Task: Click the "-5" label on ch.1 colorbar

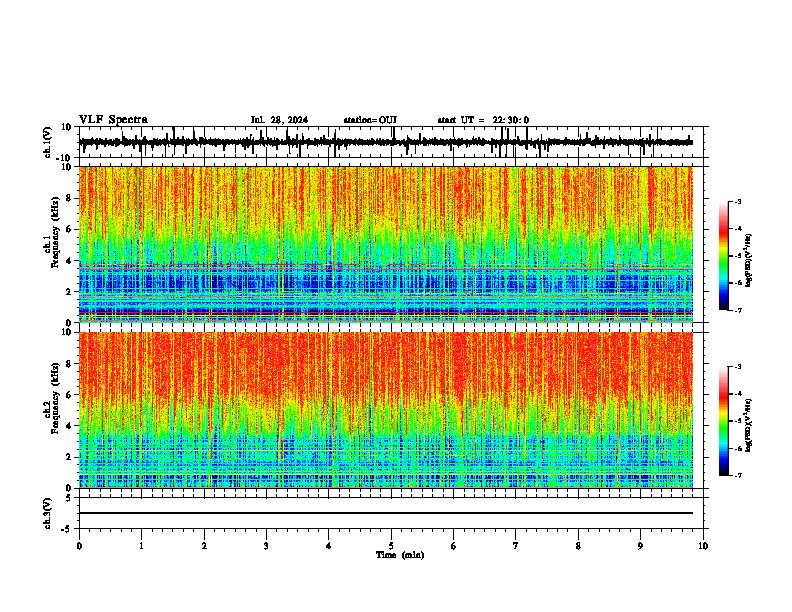Action: pyautogui.click(x=738, y=256)
